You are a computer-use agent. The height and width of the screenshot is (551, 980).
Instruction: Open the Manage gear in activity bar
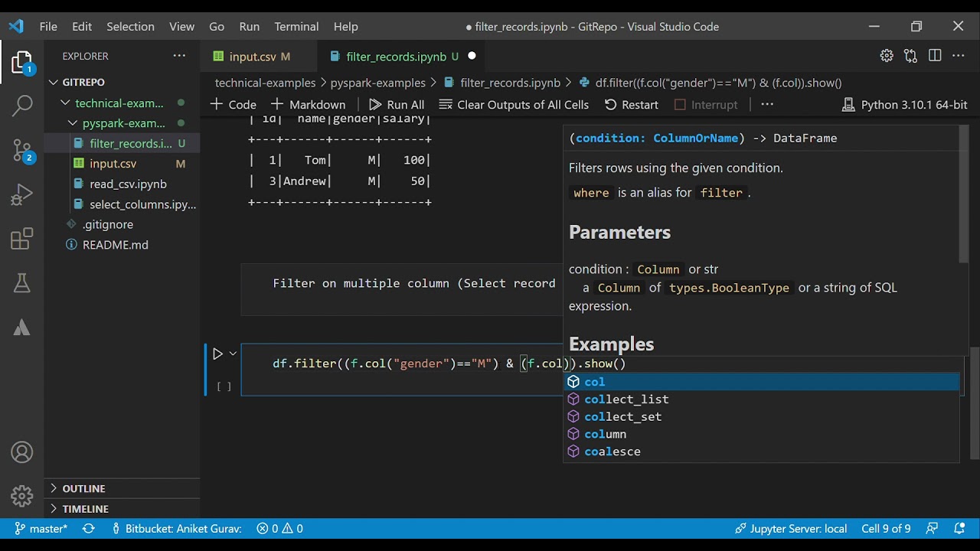click(x=22, y=496)
